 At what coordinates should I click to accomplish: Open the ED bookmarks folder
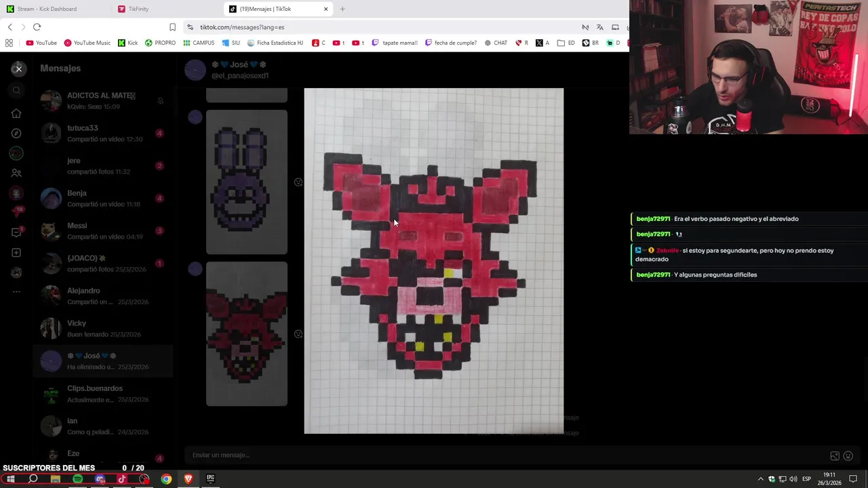[x=566, y=43]
